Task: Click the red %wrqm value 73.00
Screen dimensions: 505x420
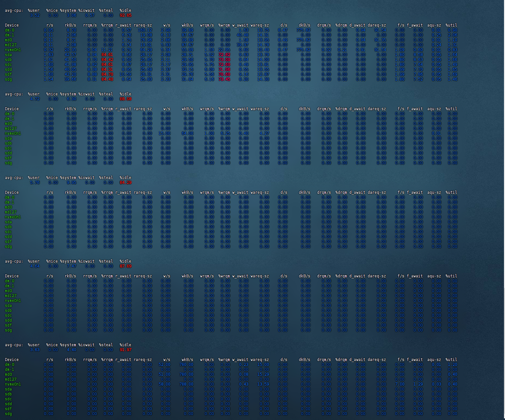Action: point(224,60)
